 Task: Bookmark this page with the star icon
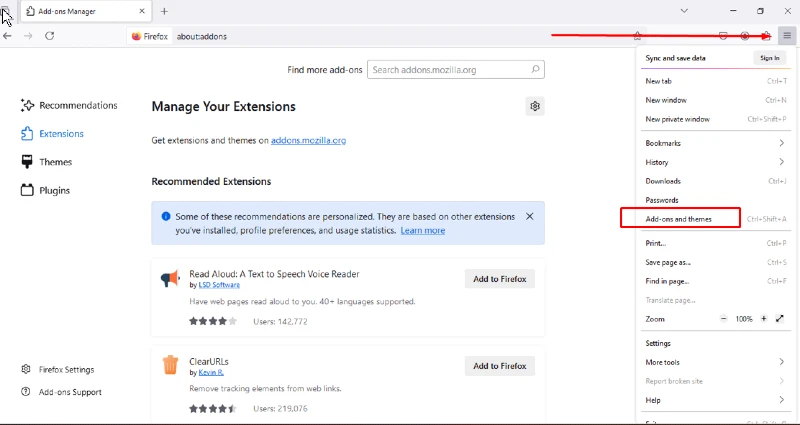637,36
